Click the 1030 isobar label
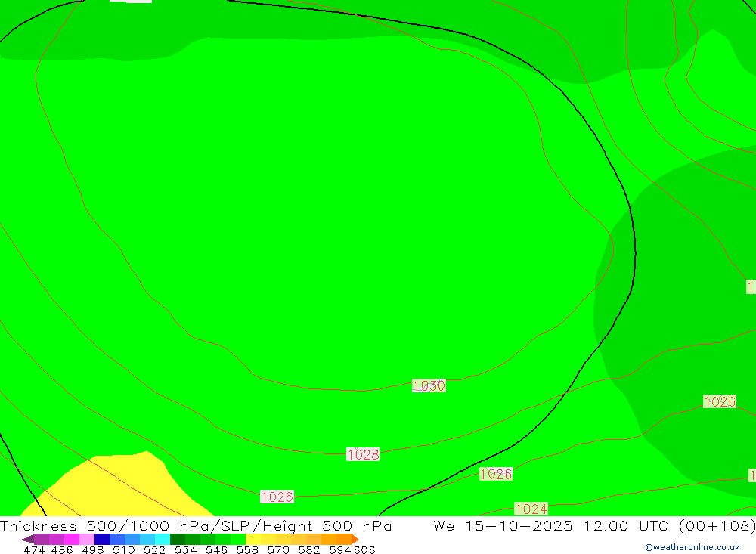This screenshot has height=554, width=756. (429, 385)
